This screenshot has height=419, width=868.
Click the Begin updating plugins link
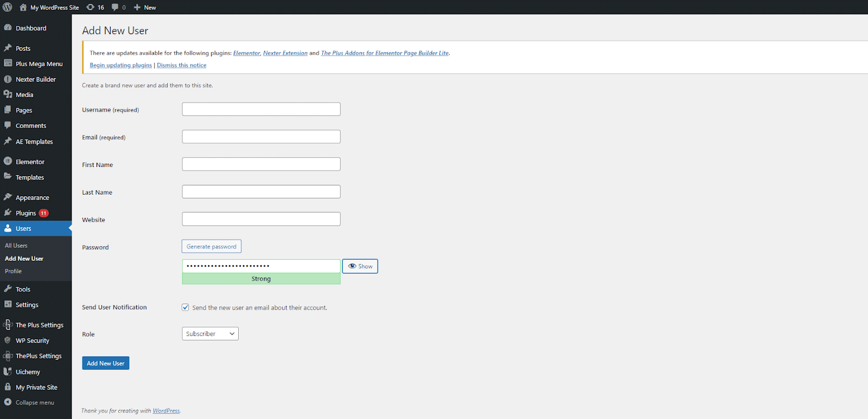click(121, 65)
